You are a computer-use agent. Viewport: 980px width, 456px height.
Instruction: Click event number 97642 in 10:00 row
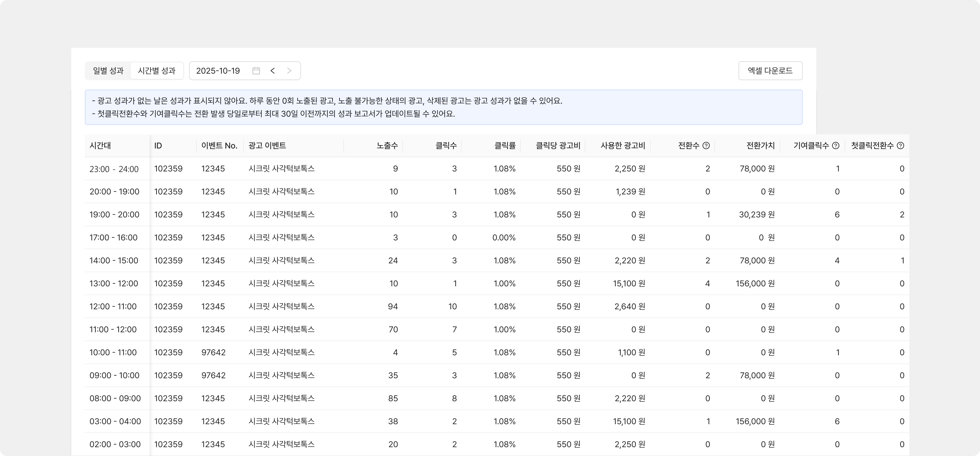[x=213, y=353]
